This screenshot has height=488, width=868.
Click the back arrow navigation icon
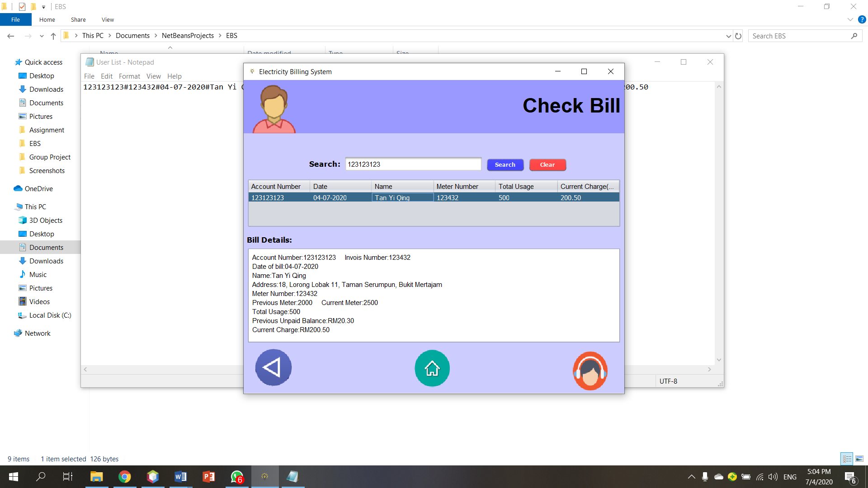(x=273, y=367)
